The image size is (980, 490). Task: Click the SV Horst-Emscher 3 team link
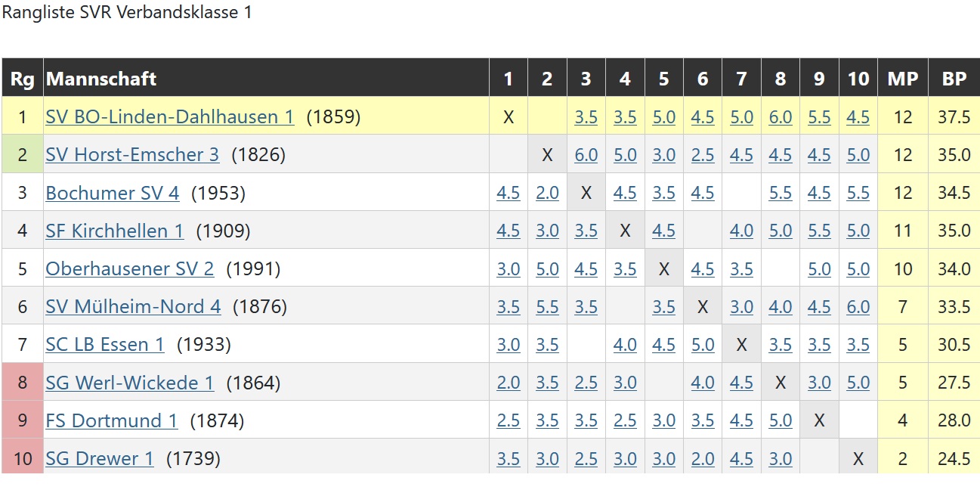click(x=132, y=154)
